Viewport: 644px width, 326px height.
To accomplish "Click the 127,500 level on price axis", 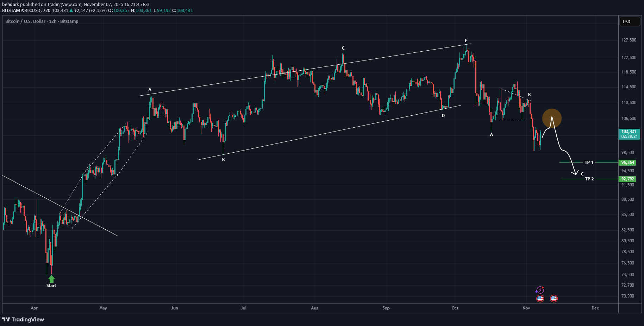I will point(629,40).
